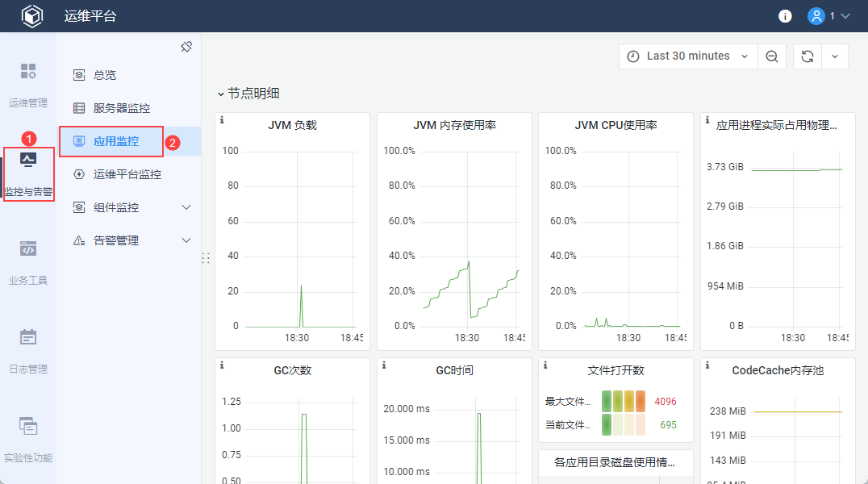Click the 最大文件 gauge bar
This screenshot has width=868, height=484.
coord(624,402)
